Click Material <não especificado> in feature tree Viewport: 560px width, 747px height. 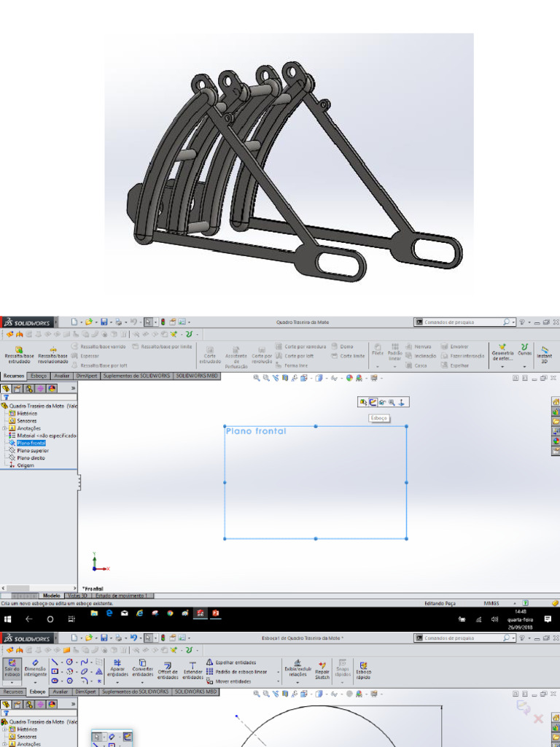[46, 436]
